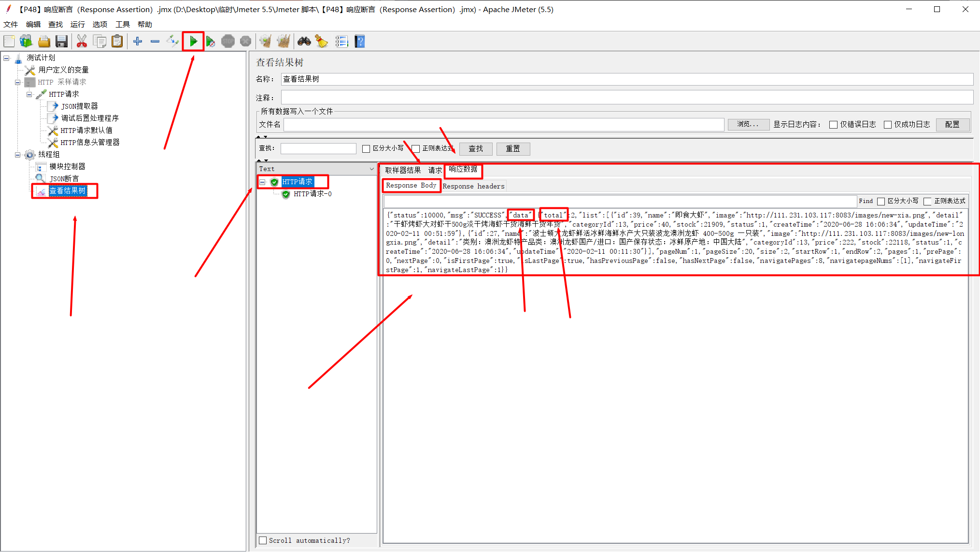The width and height of the screenshot is (980, 552).
Task: Click the Collapse All minus icon
Action: 155,42
